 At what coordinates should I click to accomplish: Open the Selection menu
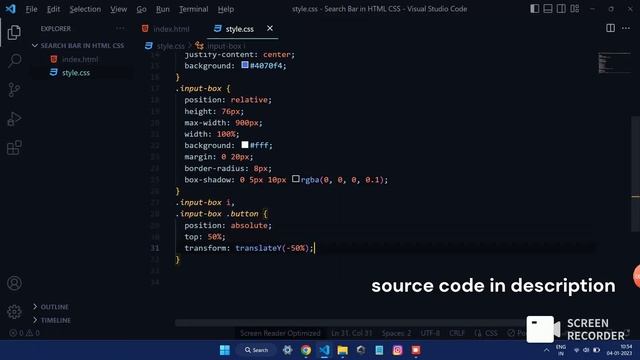point(85,9)
